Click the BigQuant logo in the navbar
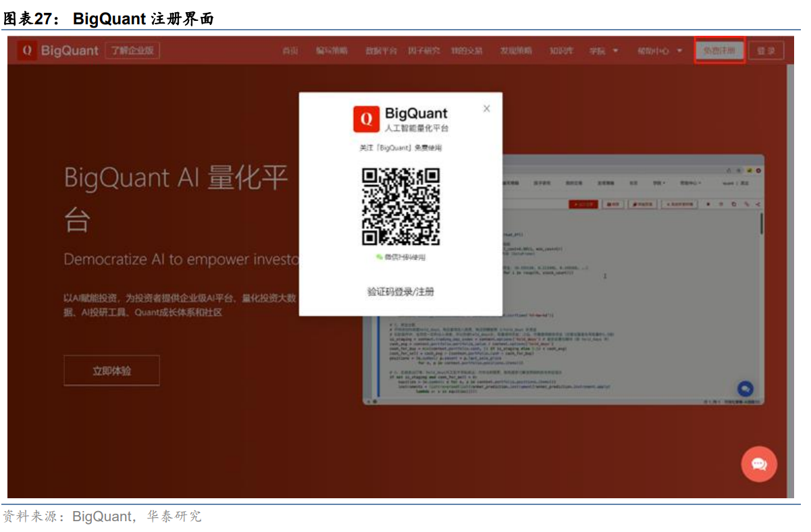Viewport: 811px width, 532px height. (58, 51)
